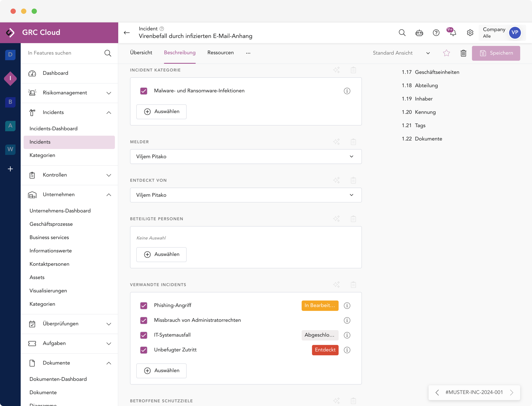The width and height of the screenshot is (532, 406).
Task: Click info icon for Phishing-Angriff
Action: coord(347,305)
